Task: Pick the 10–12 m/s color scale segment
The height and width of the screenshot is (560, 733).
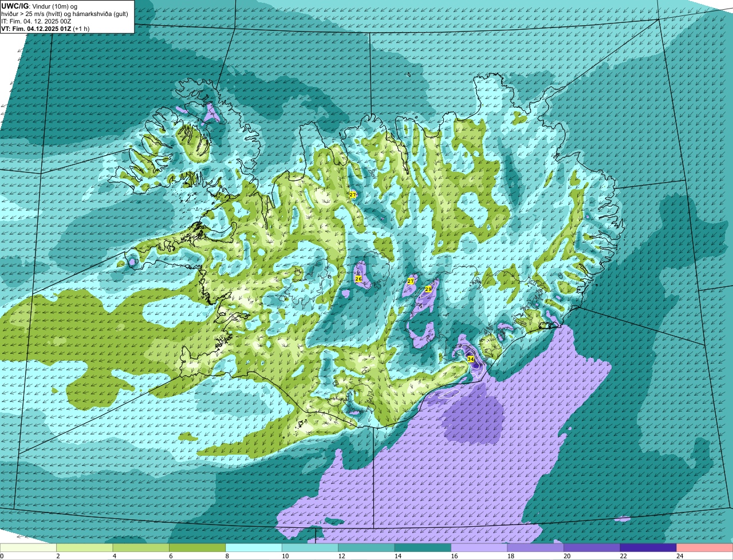Action: (x=310, y=548)
